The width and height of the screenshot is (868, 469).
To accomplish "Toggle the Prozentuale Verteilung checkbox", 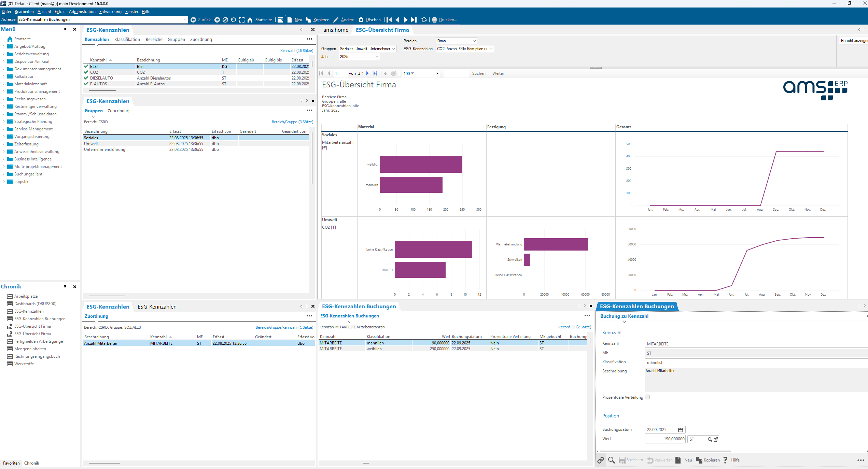I will (x=647, y=397).
